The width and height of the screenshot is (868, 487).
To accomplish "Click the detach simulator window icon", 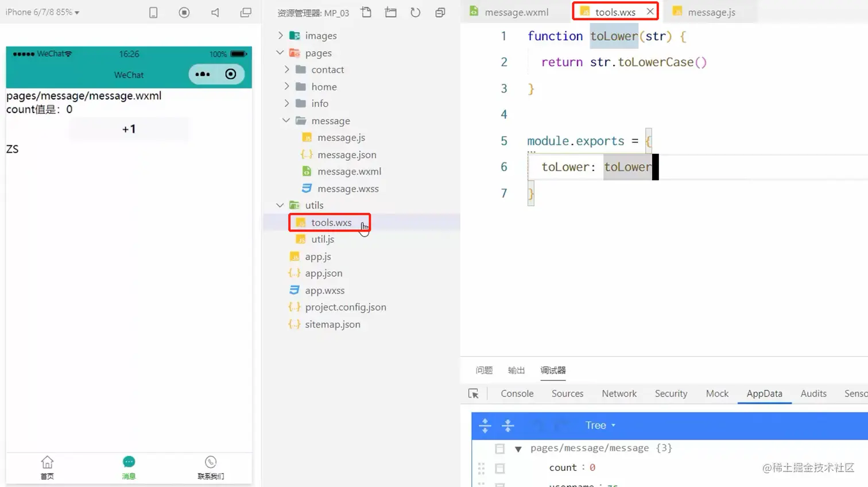I will click(246, 12).
